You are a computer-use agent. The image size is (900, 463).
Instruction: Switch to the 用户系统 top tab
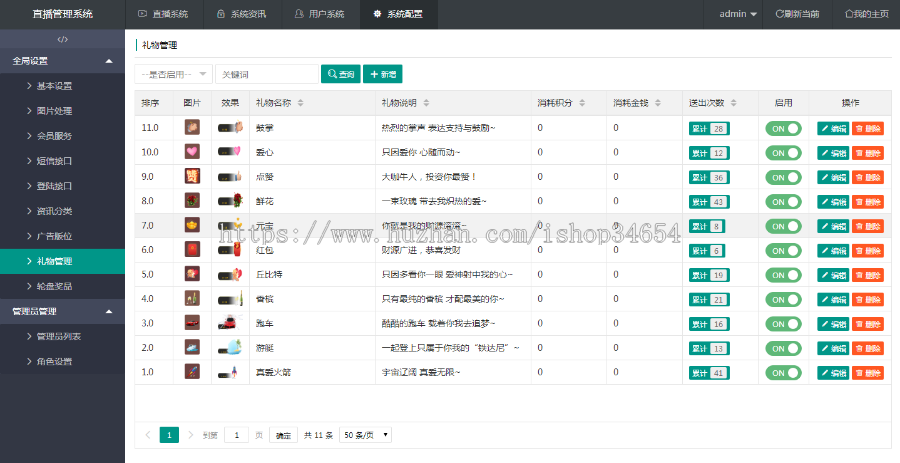click(x=320, y=14)
